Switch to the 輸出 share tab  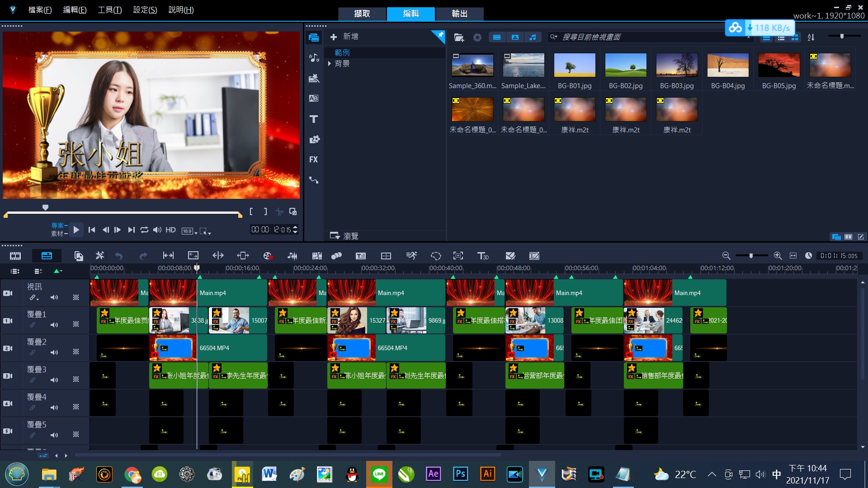pyautogui.click(x=460, y=14)
